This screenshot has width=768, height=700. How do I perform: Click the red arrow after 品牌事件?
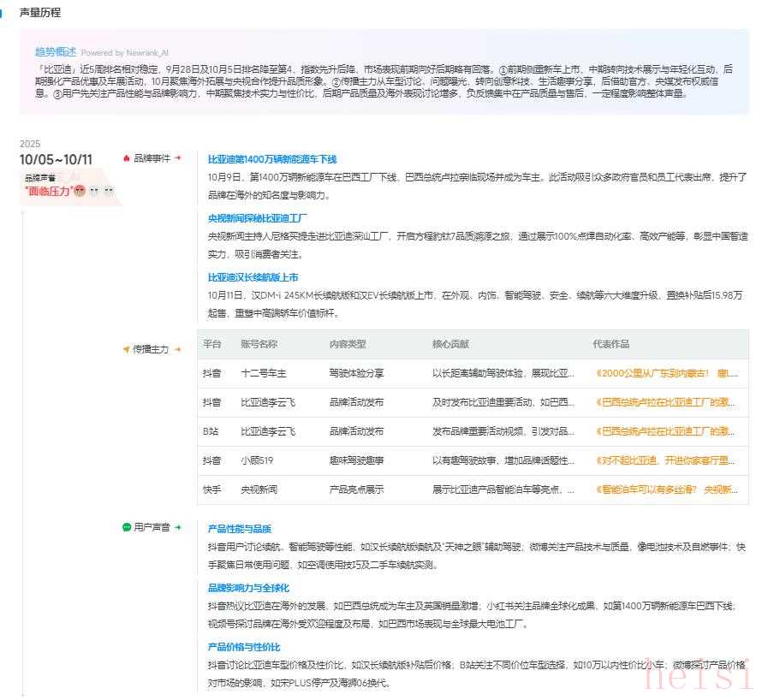point(178,158)
